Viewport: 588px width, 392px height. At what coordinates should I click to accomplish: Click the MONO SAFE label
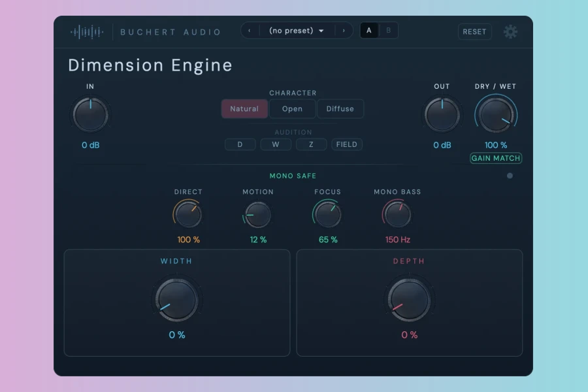[293, 176]
